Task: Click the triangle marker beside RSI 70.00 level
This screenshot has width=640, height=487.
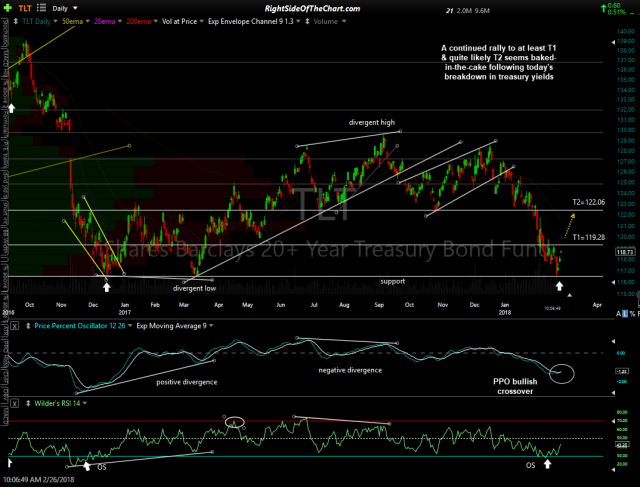Action: point(613,421)
